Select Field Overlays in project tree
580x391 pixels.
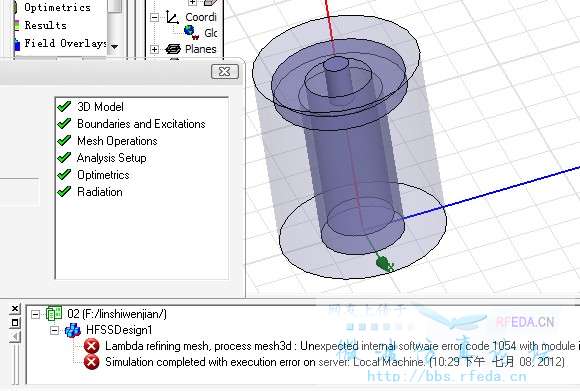coord(65,43)
